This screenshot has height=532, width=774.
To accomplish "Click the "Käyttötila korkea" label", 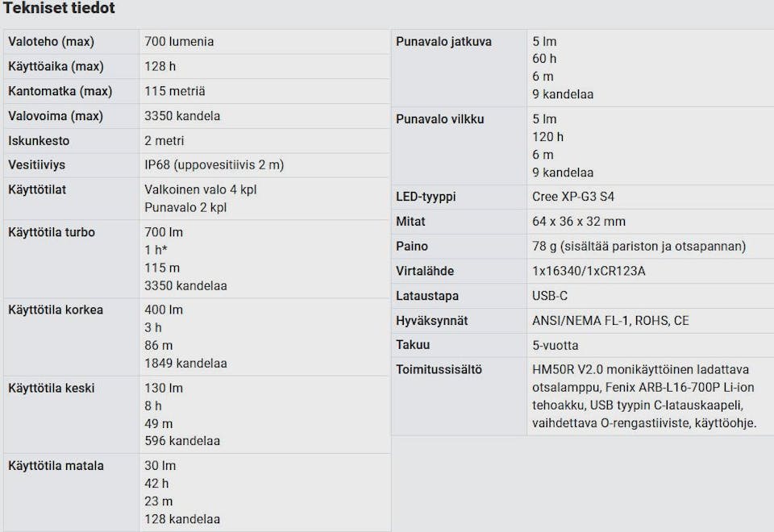I will point(56,310).
